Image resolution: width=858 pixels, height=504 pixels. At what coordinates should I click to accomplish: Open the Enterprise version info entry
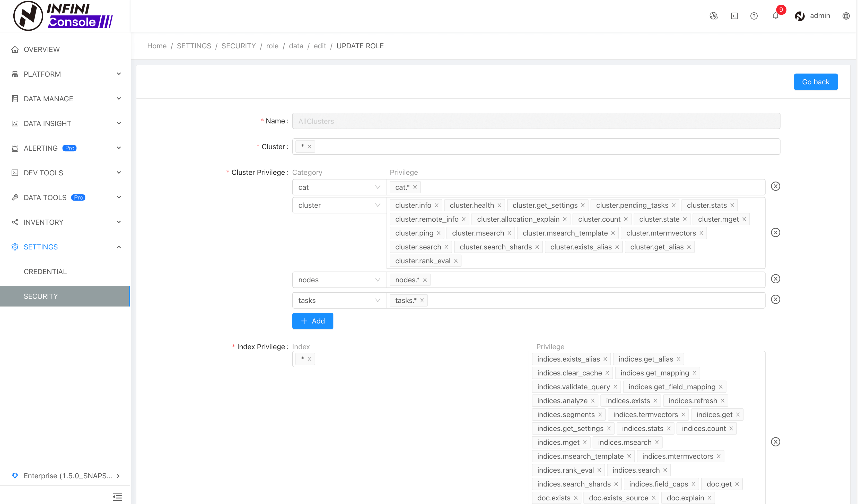click(x=65, y=475)
